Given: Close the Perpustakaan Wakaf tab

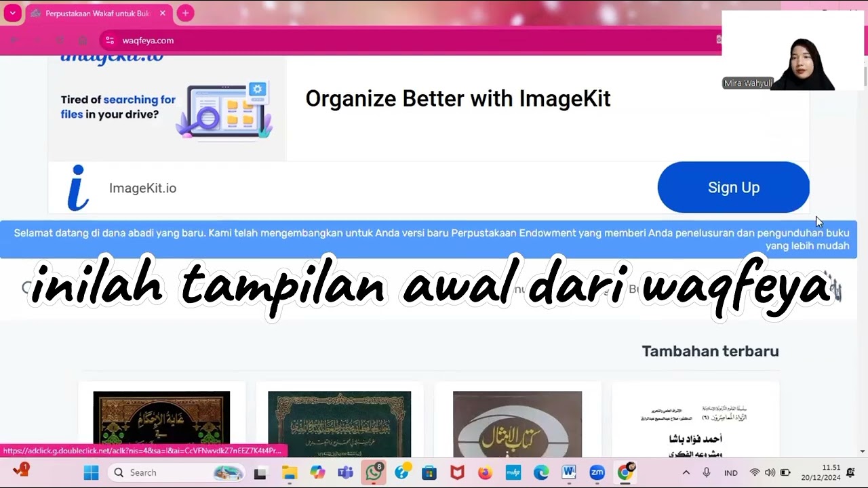Looking at the screenshot, I should click(x=163, y=14).
